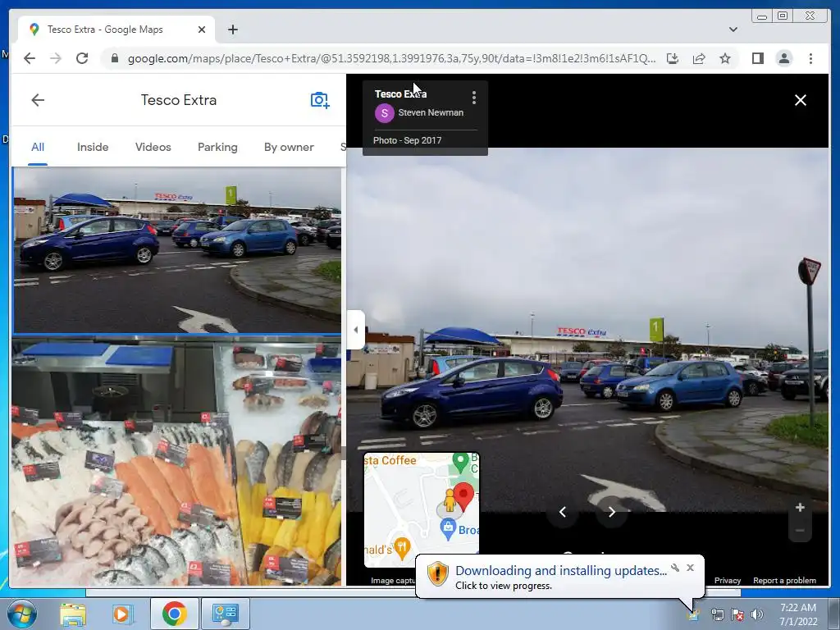This screenshot has height=630, width=840.
Task: Open the mini map preview
Action: coord(422,509)
